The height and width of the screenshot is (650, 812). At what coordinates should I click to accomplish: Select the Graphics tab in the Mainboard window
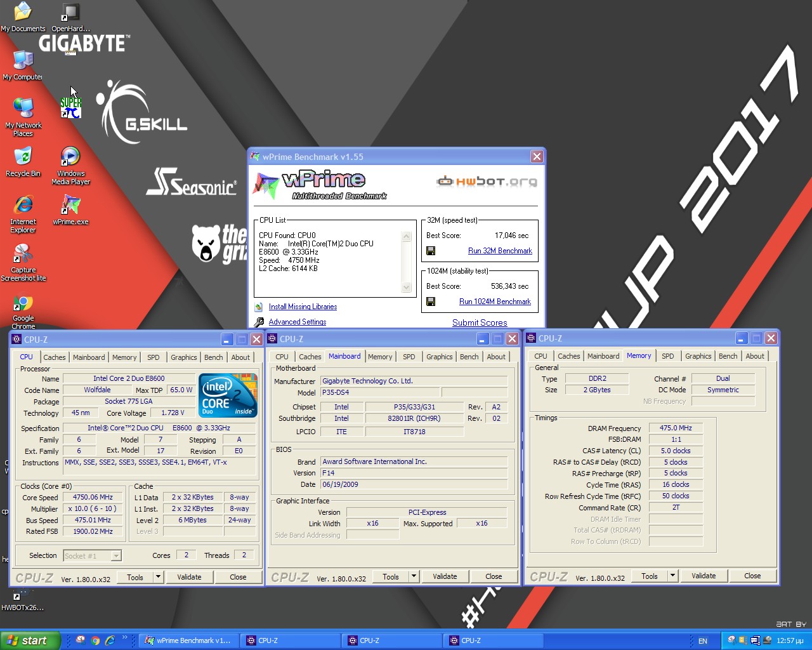(x=440, y=357)
